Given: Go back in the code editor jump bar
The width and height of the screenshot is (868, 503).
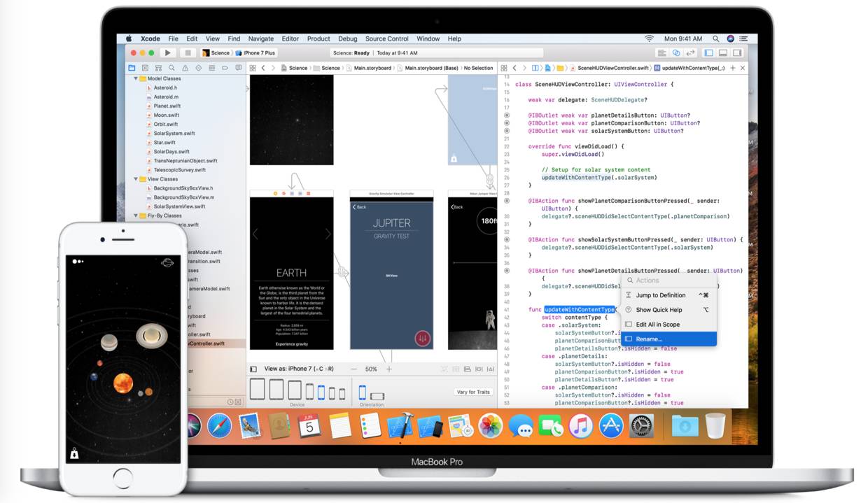Looking at the screenshot, I should point(514,68).
